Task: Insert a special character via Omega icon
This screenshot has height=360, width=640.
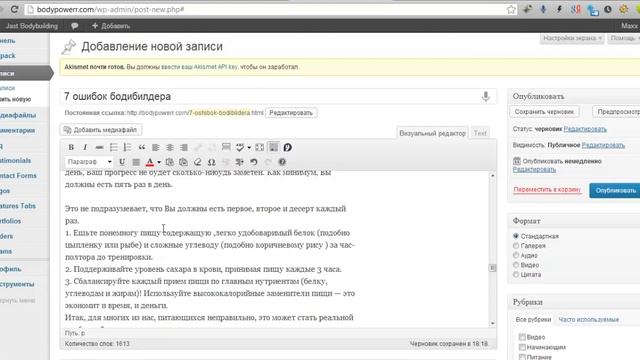Action: coord(211,162)
